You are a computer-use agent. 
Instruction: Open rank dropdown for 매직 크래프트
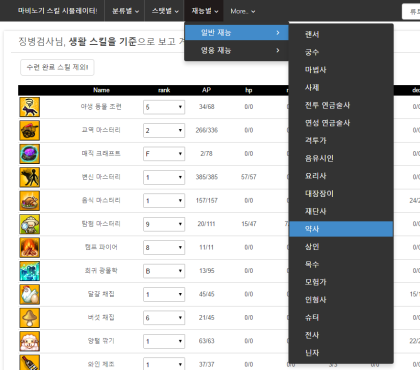click(164, 154)
